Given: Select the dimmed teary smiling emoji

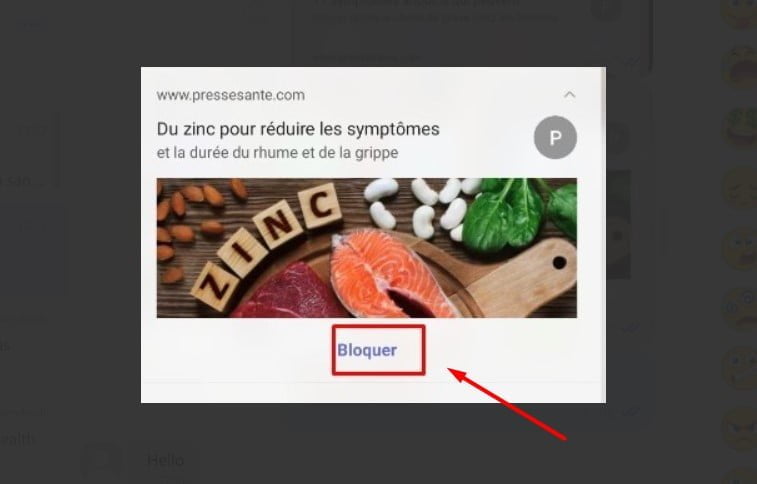Looking at the screenshot, I should tap(741, 249).
